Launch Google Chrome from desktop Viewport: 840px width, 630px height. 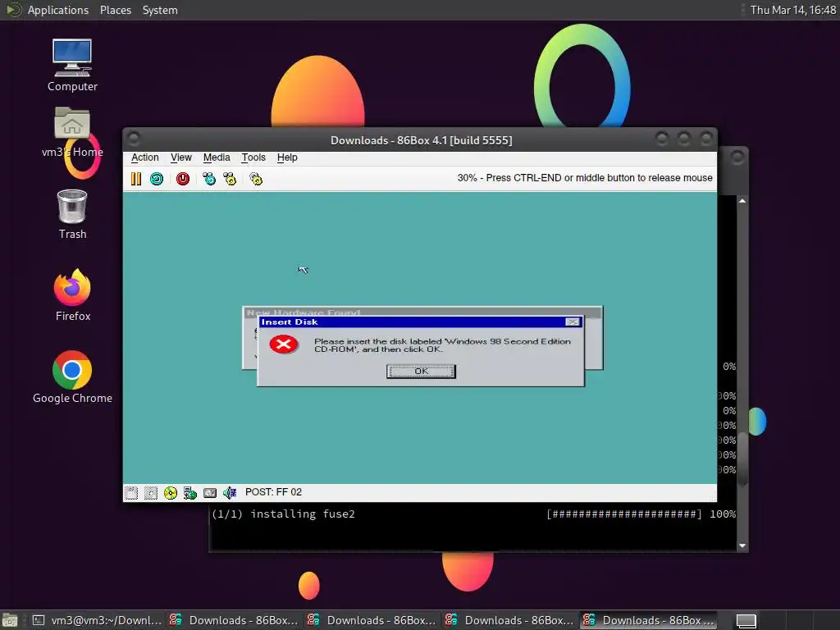coord(72,377)
